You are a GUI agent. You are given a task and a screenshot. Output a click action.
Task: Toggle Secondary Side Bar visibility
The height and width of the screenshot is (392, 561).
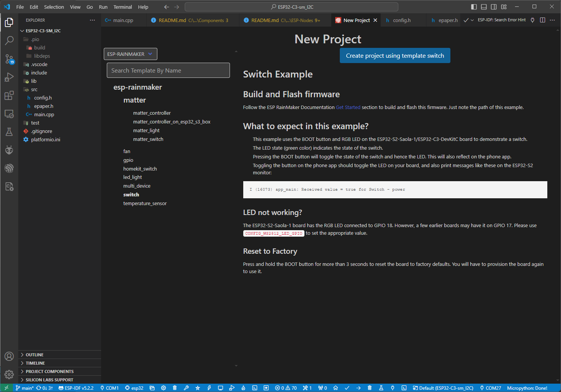point(494,7)
